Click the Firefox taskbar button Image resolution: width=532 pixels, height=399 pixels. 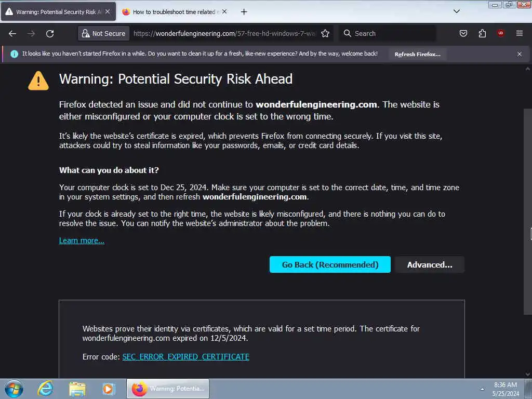pos(168,389)
